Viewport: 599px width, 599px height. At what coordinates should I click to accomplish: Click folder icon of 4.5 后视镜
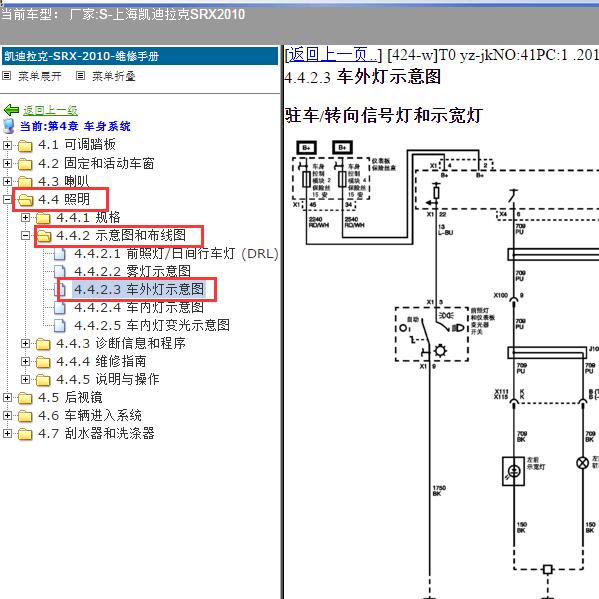[25, 398]
